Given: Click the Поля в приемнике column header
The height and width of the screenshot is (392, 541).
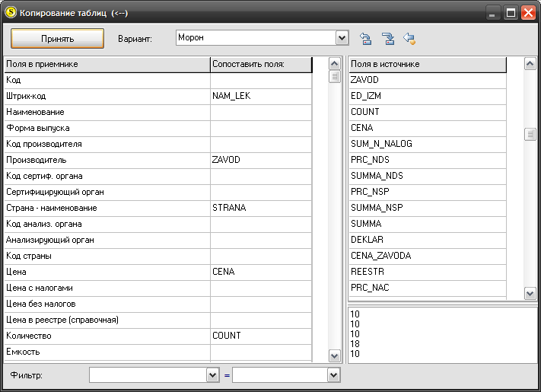Looking at the screenshot, I should pos(107,65).
